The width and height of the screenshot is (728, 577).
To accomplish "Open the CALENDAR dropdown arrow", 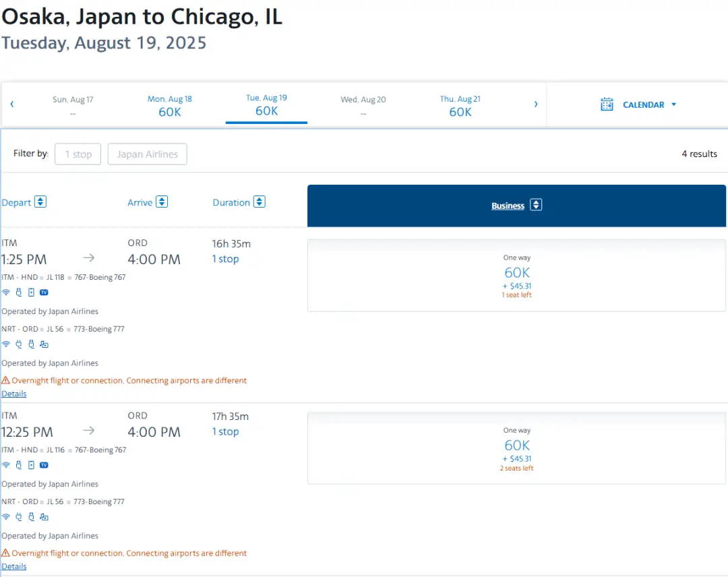I will point(673,104).
